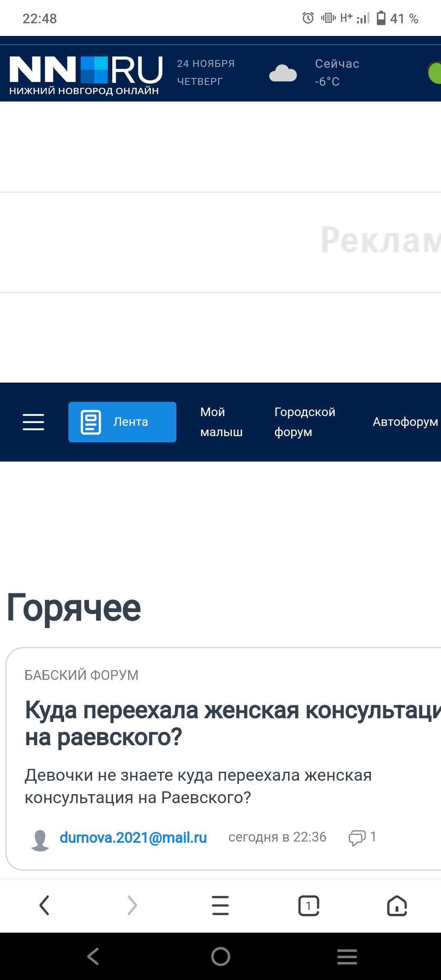Screen dimensions: 441x980
Task: Open the hamburger site menu
Action: click(x=33, y=422)
